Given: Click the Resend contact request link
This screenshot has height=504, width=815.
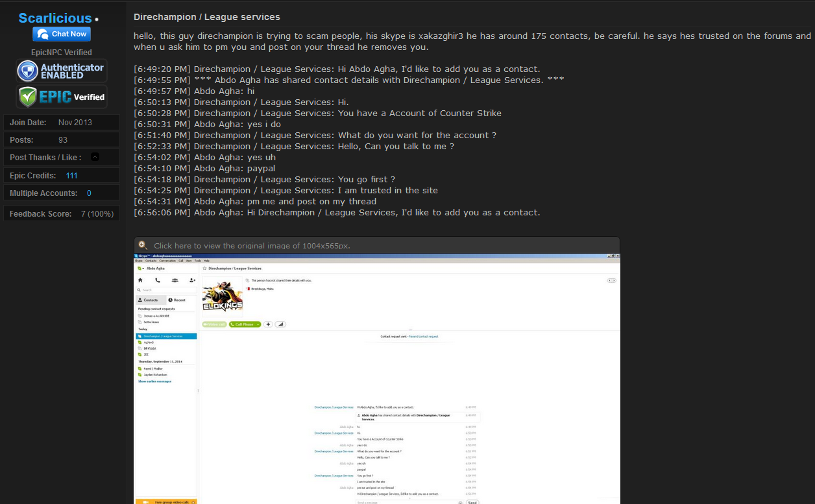Looking at the screenshot, I should [x=424, y=337].
